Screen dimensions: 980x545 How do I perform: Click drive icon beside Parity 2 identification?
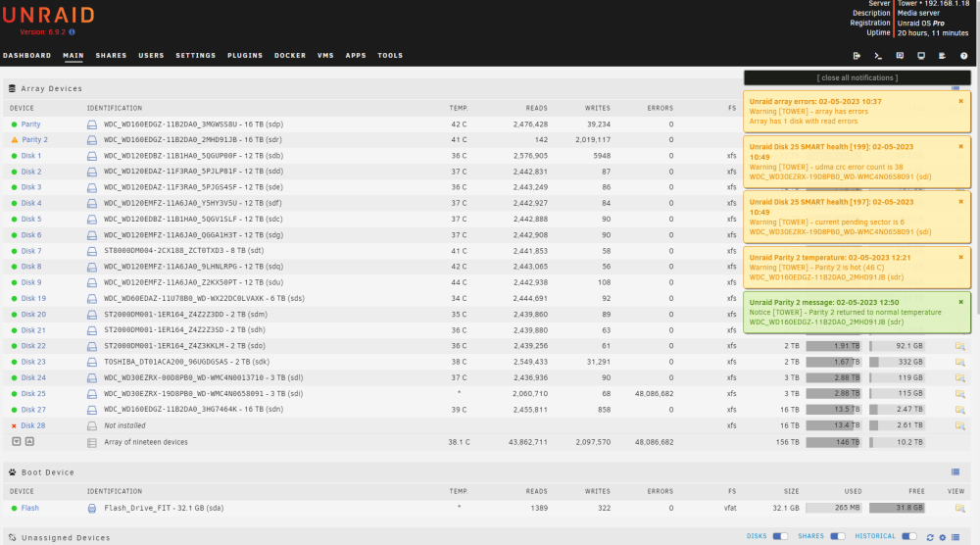tap(92, 140)
